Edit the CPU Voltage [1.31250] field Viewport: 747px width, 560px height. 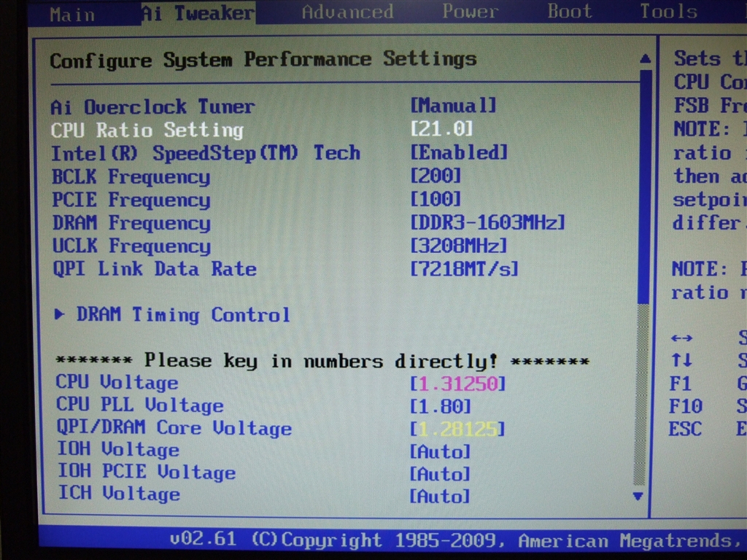[x=457, y=384]
